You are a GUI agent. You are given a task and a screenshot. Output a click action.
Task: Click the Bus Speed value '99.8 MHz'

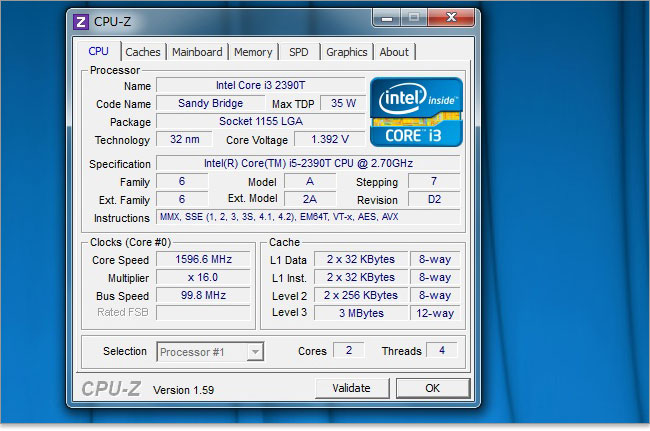point(203,295)
